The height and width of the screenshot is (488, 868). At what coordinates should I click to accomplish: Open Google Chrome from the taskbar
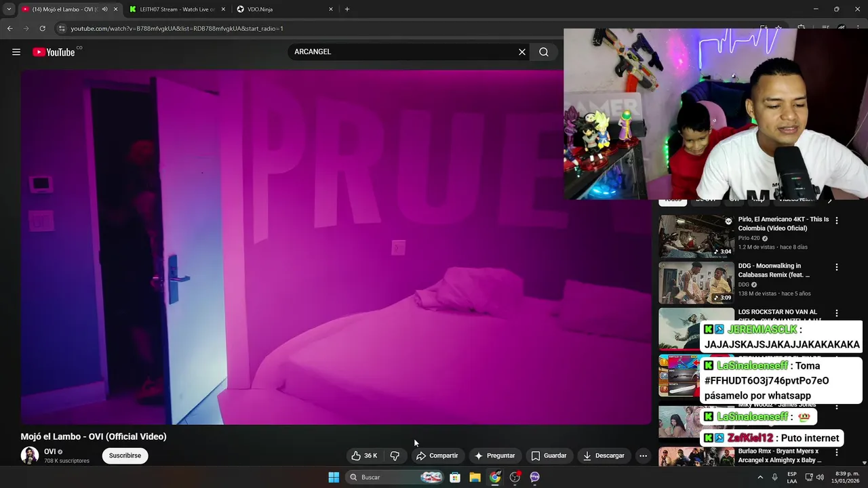[495, 477]
